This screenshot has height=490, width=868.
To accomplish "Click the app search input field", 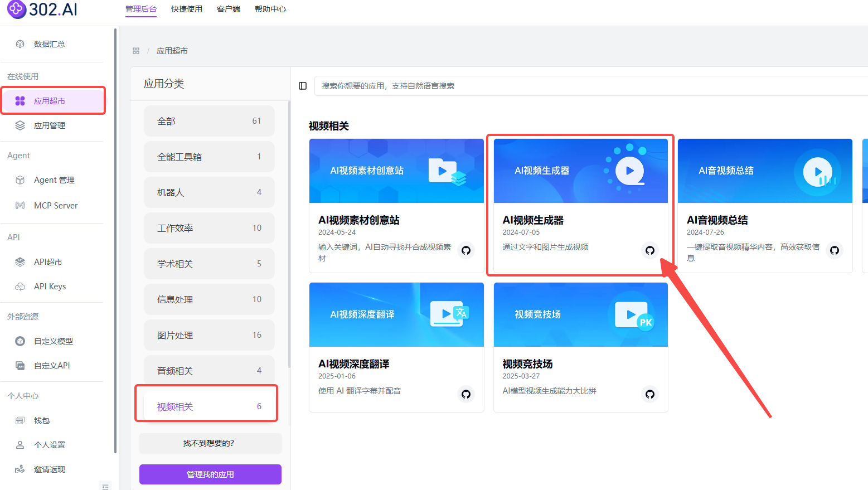I will [591, 86].
